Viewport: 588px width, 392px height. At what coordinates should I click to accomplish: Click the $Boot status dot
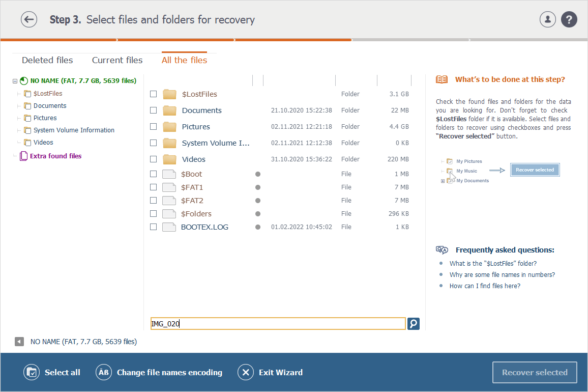[x=257, y=174]
